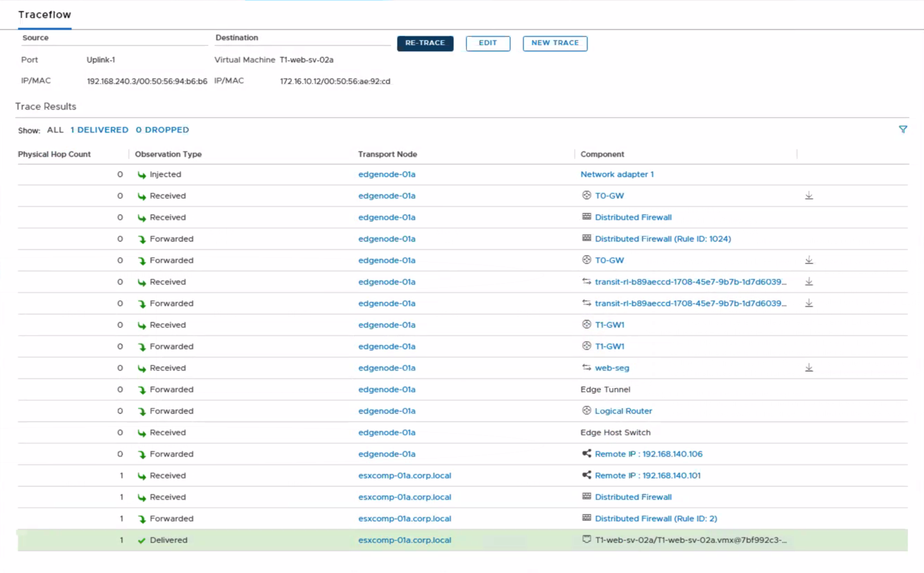Click the VM icon in the Delivered row
924x573 pixels.
(x=586, y=539)
